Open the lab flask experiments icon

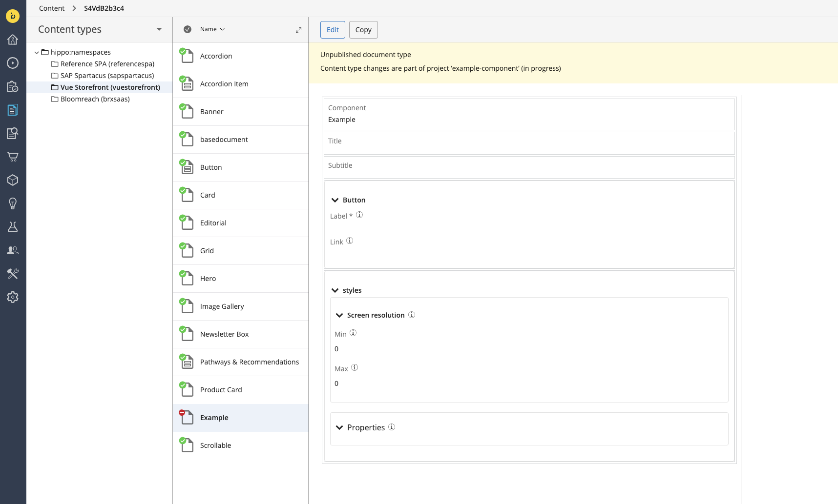(x=13, y=227)
